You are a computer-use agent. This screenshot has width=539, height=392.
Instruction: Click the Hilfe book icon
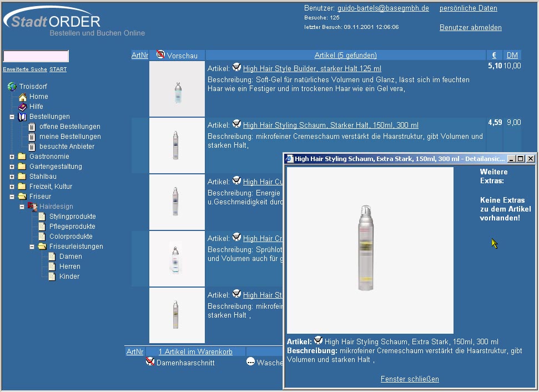tap(23, 107)
